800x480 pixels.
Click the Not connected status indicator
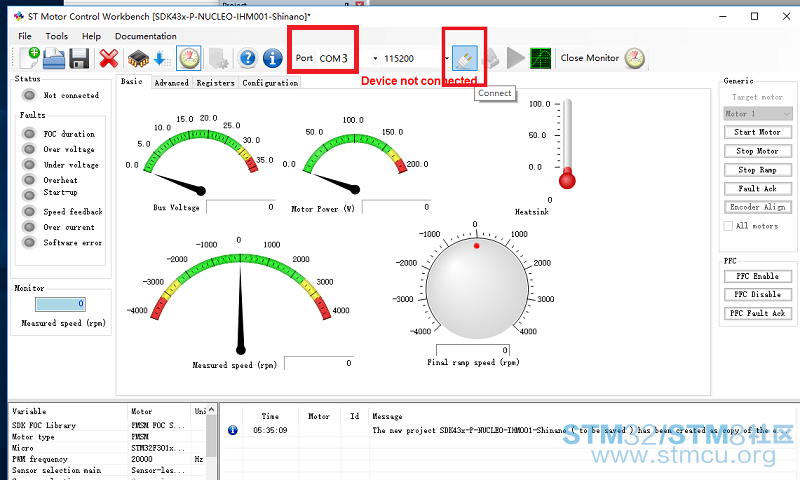coord(30,95)
